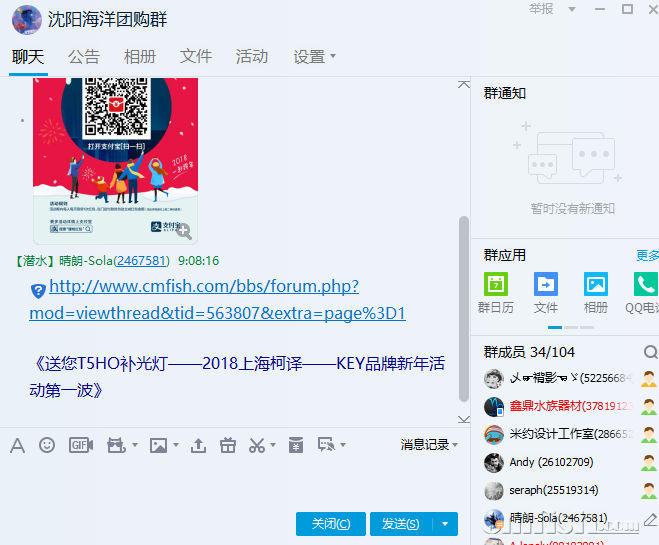Click the scissors screenshot icon
Screen dimensions: 659x545
pos(257,445)
